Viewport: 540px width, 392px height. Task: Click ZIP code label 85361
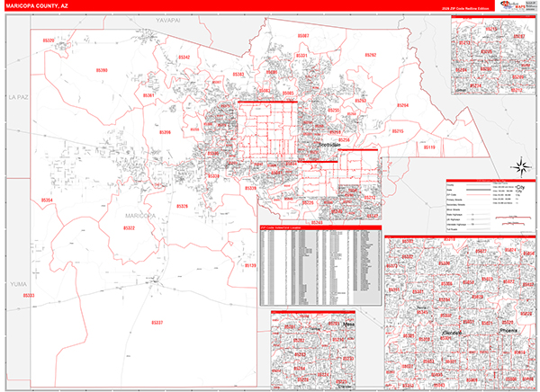point(148,95)
